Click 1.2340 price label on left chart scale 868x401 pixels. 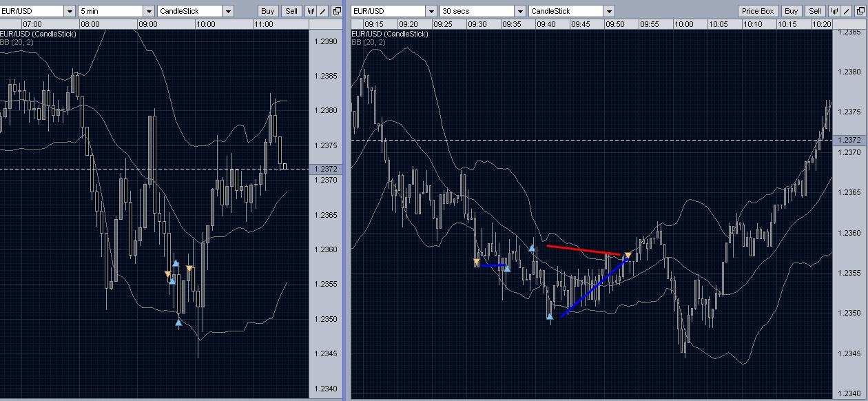pyautogui.click(x=325, y=389)
